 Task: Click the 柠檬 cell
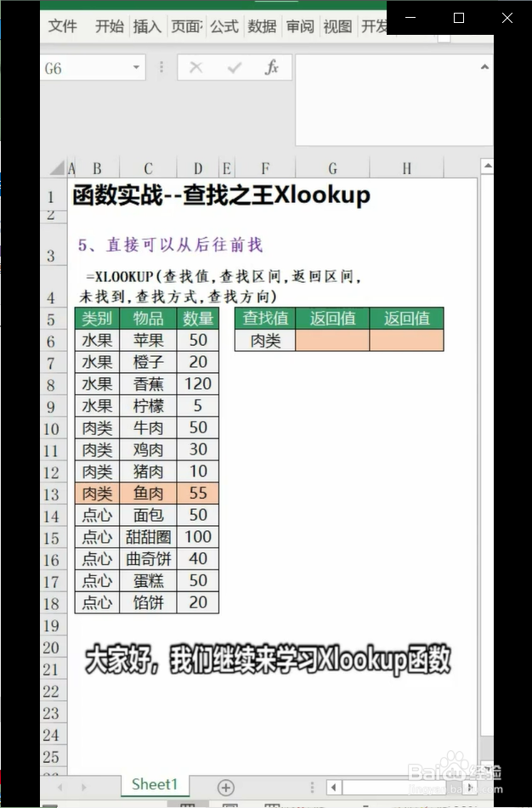click(x=148, y=406)
